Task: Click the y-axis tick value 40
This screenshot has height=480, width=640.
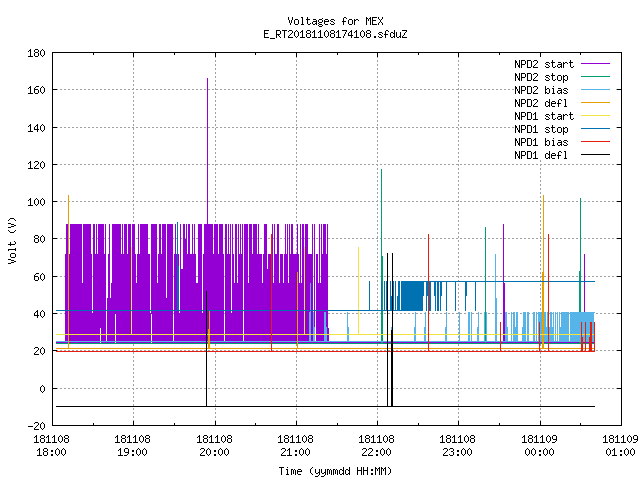Action: coord(39,314)
